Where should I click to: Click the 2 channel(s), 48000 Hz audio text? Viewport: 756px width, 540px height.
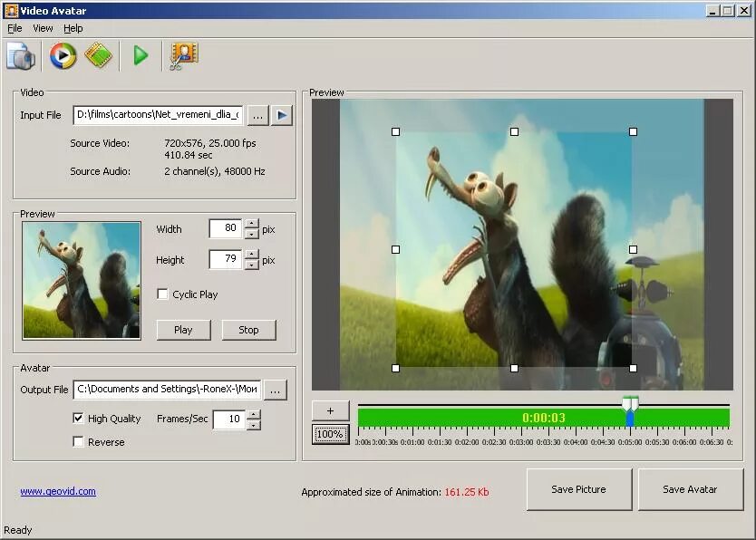(x=215, y=171)
